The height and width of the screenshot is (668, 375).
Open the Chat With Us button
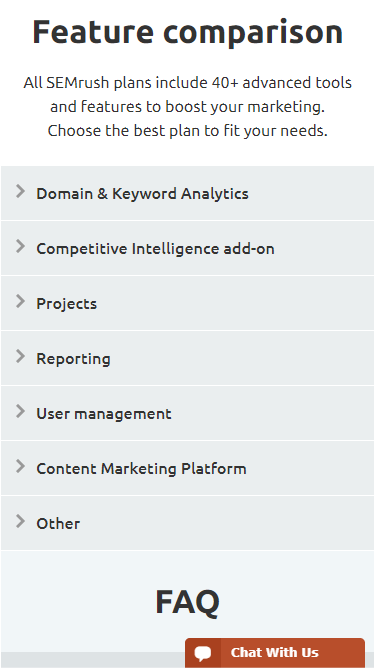click(275, 653)
